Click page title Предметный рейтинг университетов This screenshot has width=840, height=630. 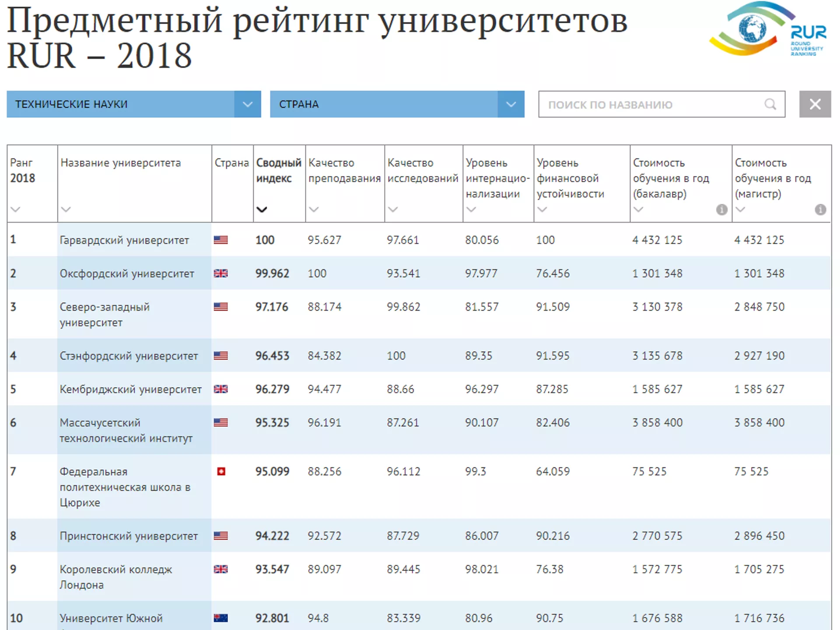click(x=317, y=21)
